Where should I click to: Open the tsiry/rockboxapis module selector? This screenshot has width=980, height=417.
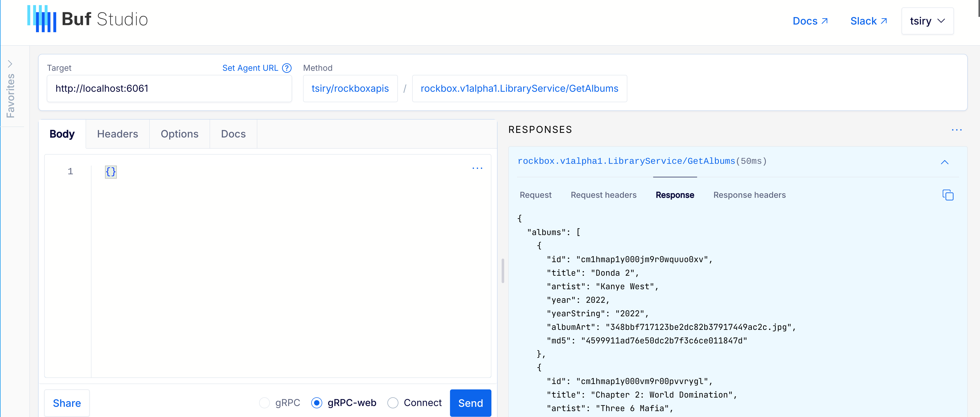pos(350,89)
